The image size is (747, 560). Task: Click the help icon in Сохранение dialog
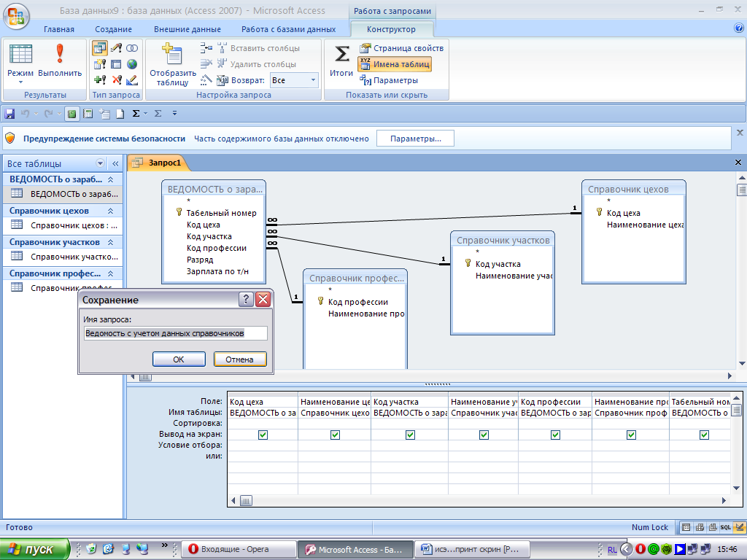click(246, 299)
